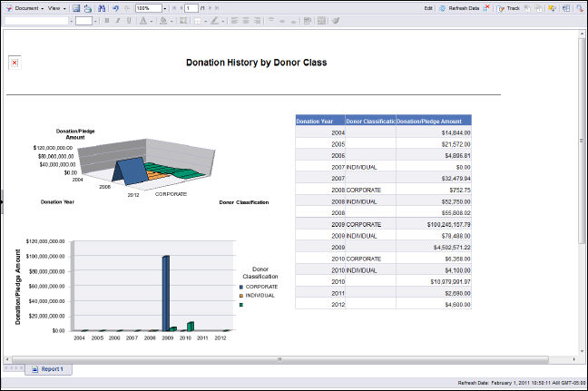Open the font size dropdown
The image size is (588, 391).
(x=95, y=20)
